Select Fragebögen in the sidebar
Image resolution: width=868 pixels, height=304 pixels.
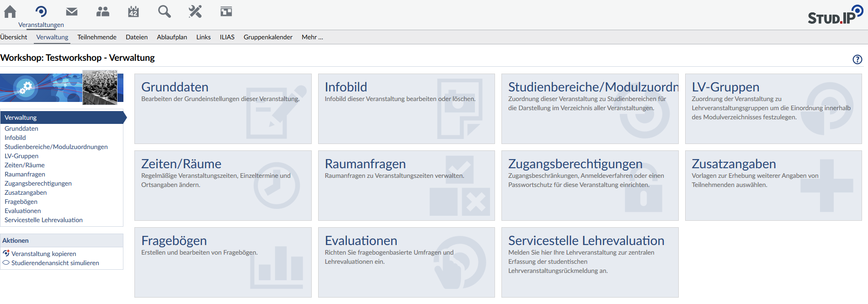pos(21,202)
